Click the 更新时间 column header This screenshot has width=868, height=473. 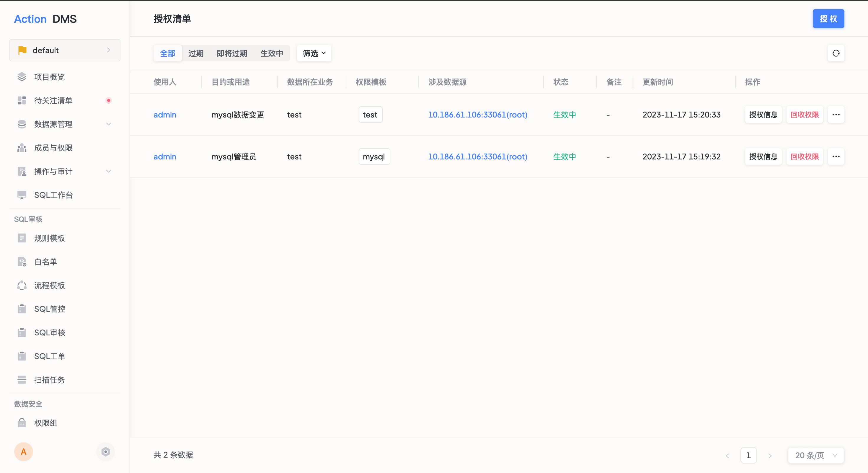tap(657, 82)
